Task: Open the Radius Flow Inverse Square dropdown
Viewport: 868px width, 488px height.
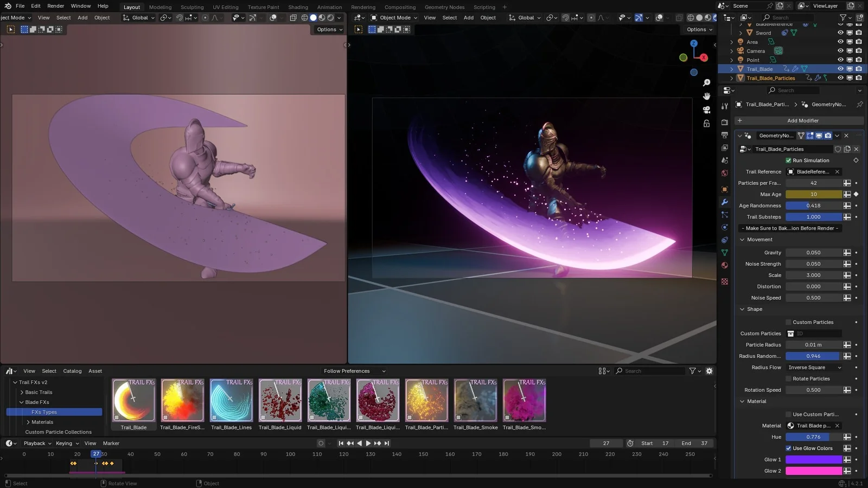Action: (x=814, y=368)
